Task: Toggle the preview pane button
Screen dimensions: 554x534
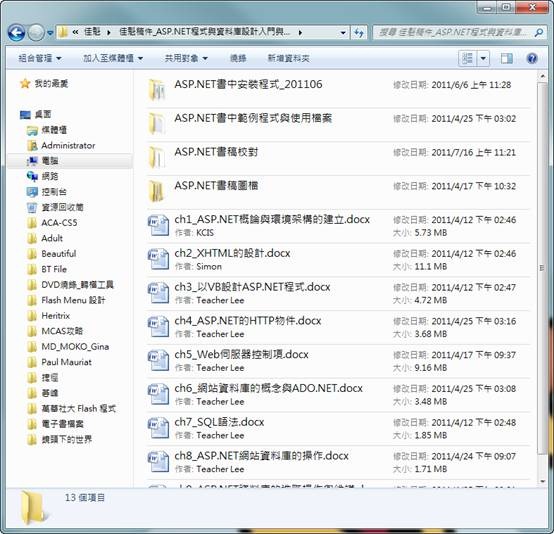Action: coord(507,58)
